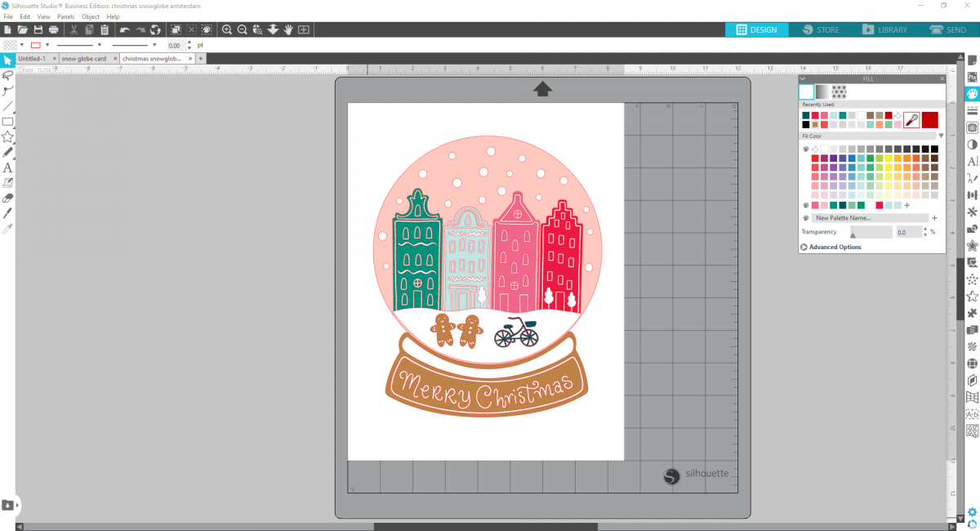Switch to gradient fill type
Screen dimensions: 980x531
click(822, 91)
